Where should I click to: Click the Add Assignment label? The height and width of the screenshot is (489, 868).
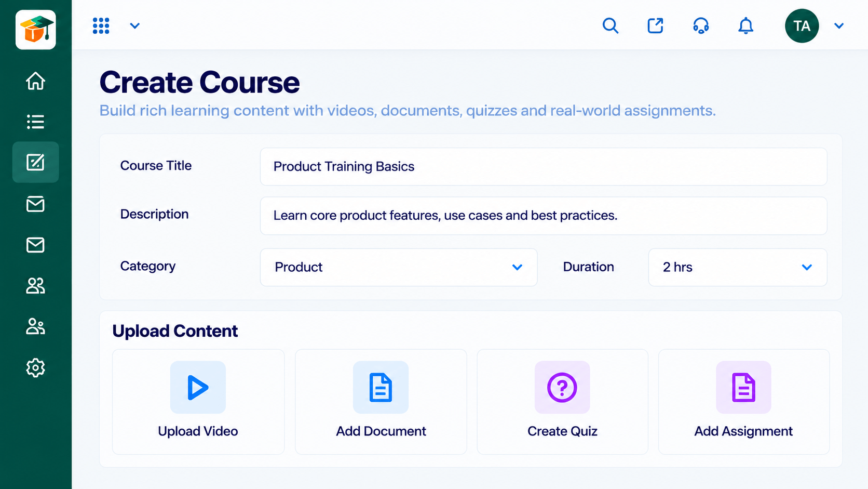coord(743,431)
